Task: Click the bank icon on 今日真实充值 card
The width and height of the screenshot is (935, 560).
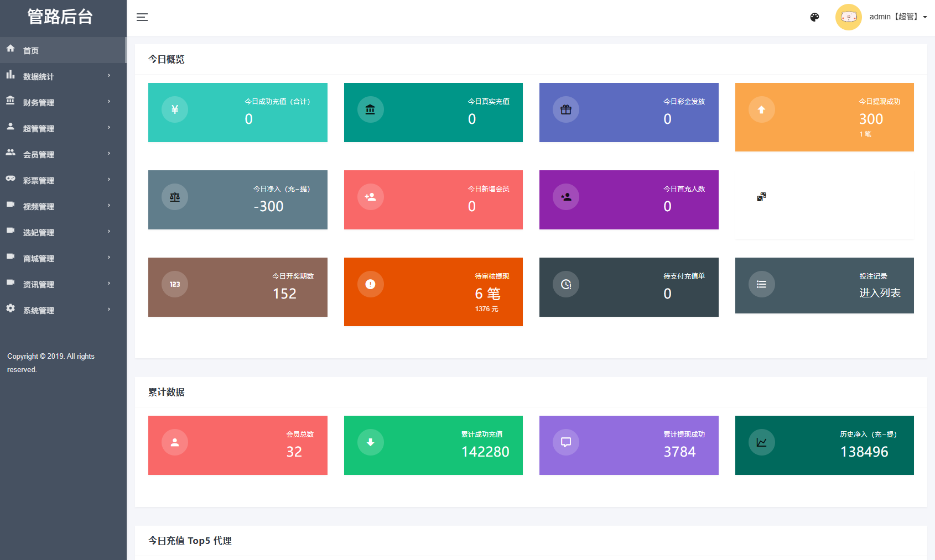Action: (x=370, y=109)
